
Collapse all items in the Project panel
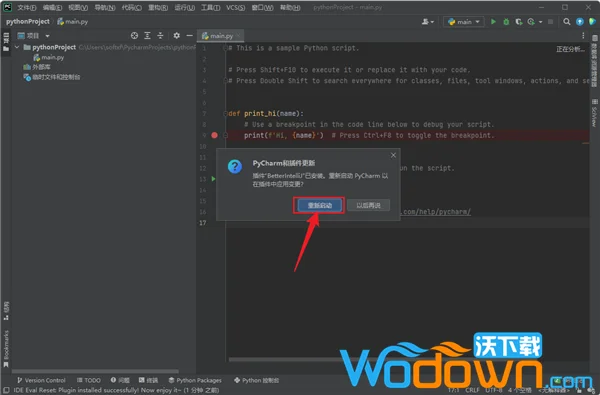click(160, 36)
